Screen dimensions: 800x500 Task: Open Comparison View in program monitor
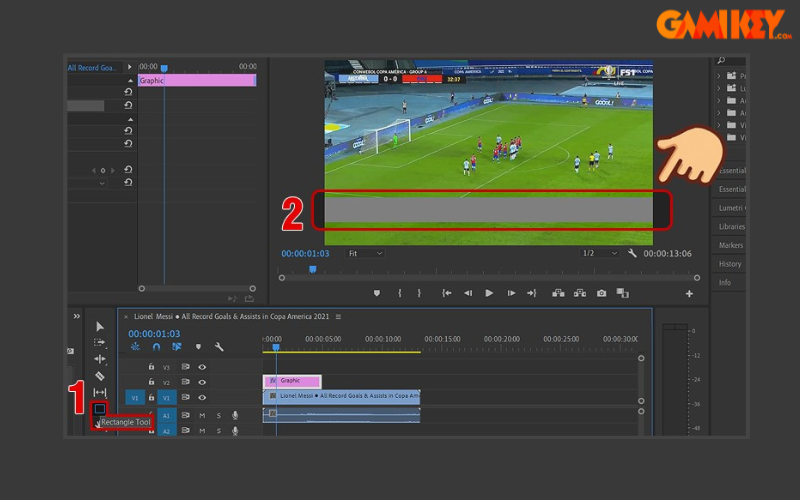click(622, 293)
